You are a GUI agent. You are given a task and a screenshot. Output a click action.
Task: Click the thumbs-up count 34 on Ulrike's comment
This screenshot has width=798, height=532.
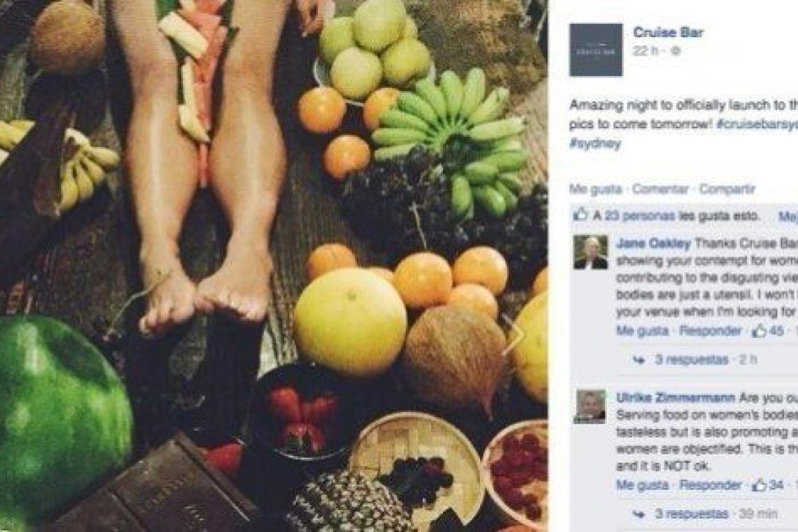(768, 485)
